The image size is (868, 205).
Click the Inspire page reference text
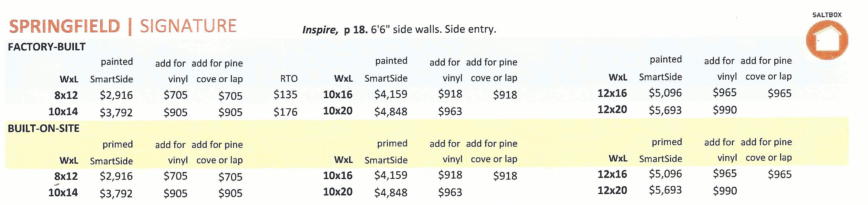click(x=399, y=29)
